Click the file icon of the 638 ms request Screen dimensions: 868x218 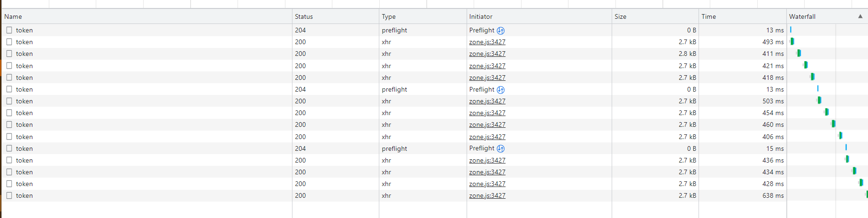pos(9,195)
